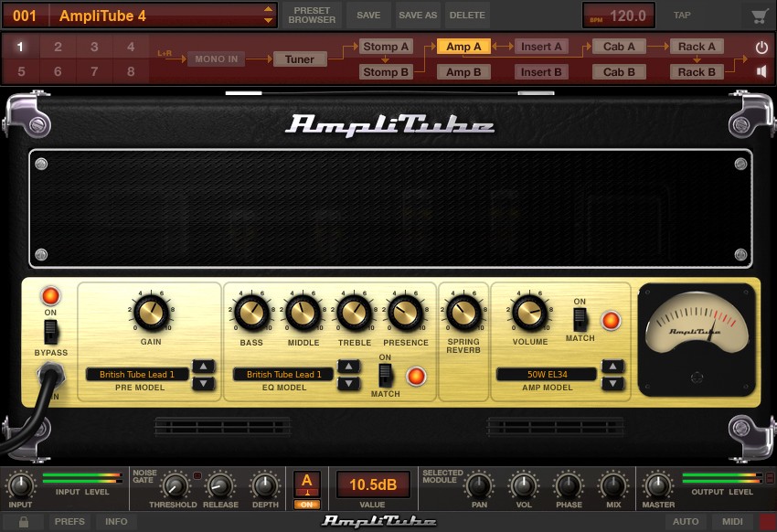Open PREFS from the bottom bar
777x532 pixels.
point(70,521)
